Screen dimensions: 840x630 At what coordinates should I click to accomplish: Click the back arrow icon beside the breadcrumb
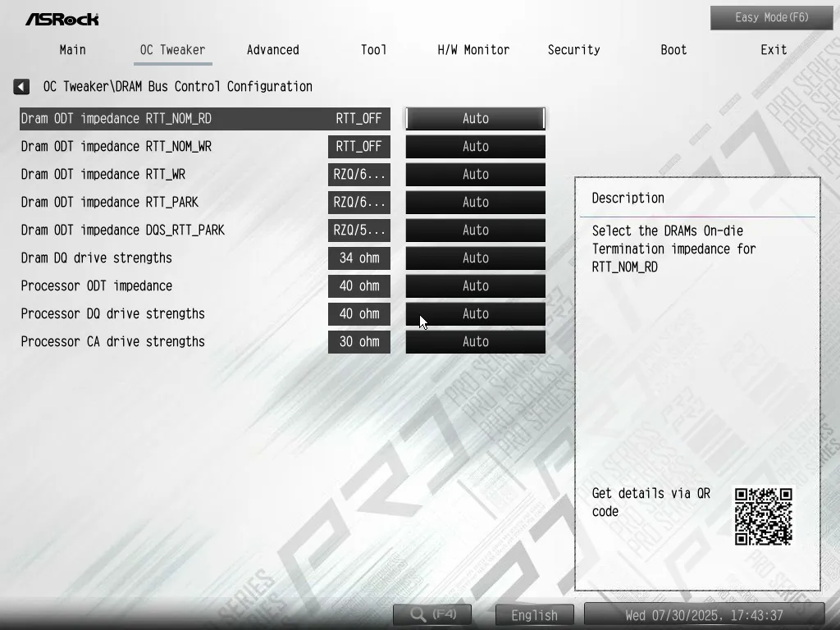tap(21, 86)
